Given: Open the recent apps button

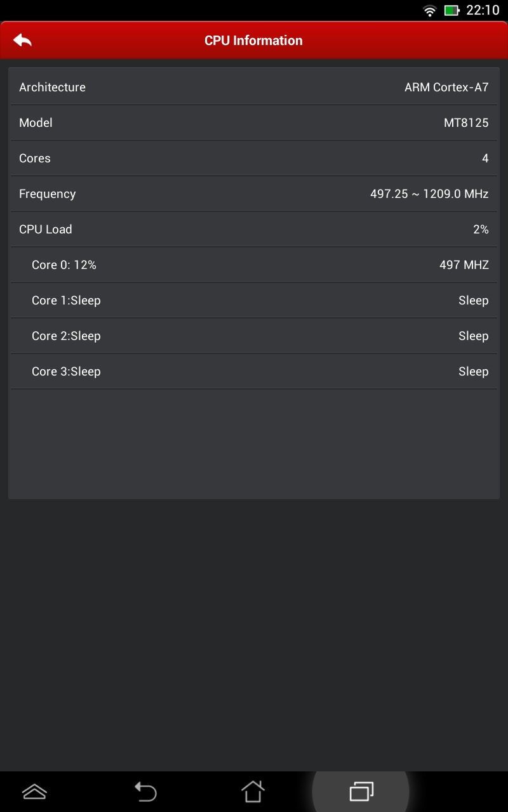Looking at the screenshot, I should pos(361,792).
